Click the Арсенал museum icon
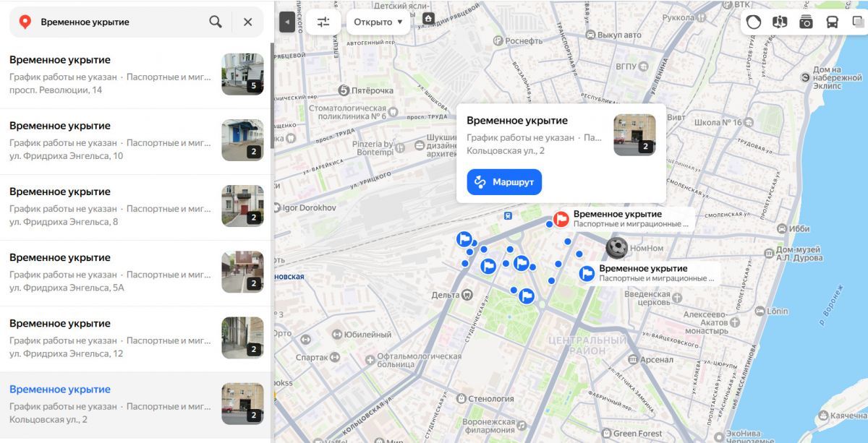This screenshot has height=443, width=868. 632,359
